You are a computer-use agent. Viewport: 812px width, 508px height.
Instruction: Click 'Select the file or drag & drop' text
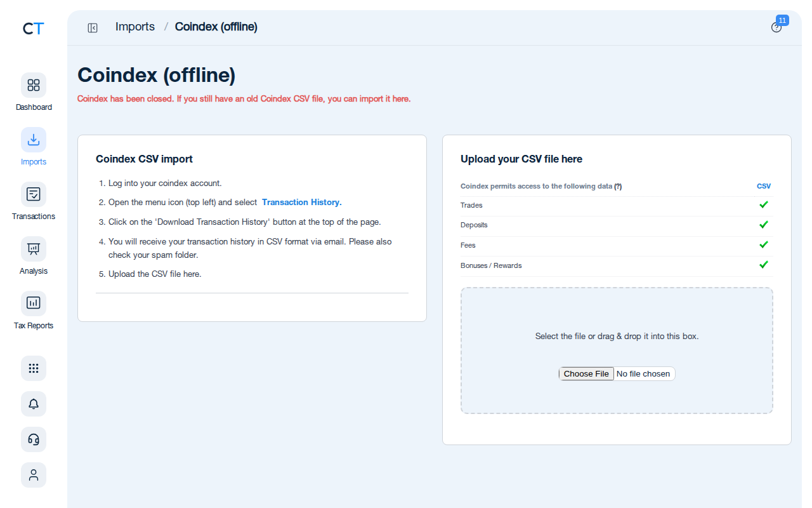[617, 336]
